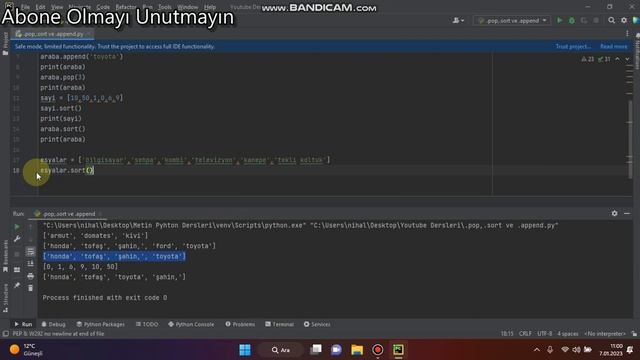640x360 pixels.
Task: Toggle the Project tool window sidebar button
Action: (5, 43)
